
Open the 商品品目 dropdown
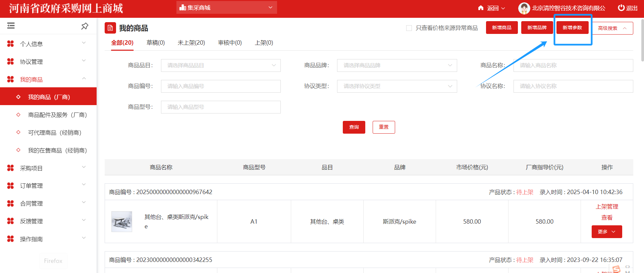[x=220, y=65]
